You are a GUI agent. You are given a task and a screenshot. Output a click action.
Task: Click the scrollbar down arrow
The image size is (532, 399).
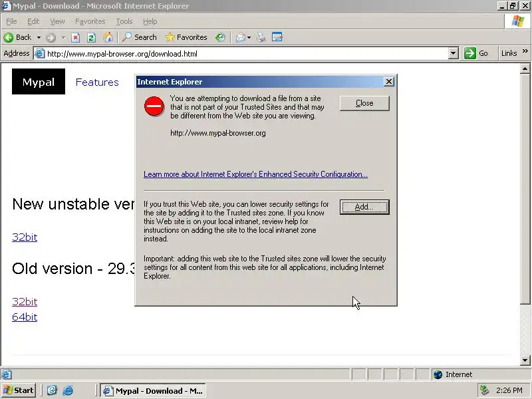click(525, 360)
